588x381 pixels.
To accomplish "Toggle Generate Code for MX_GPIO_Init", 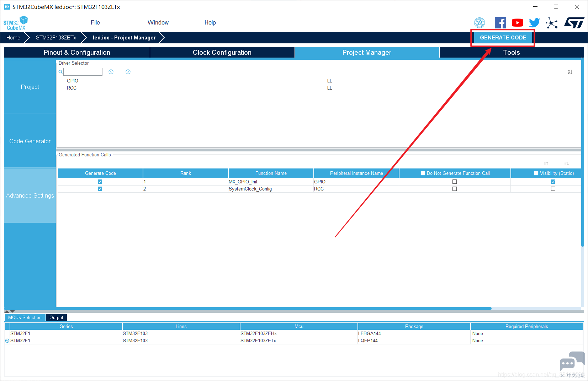I will 100,182.
